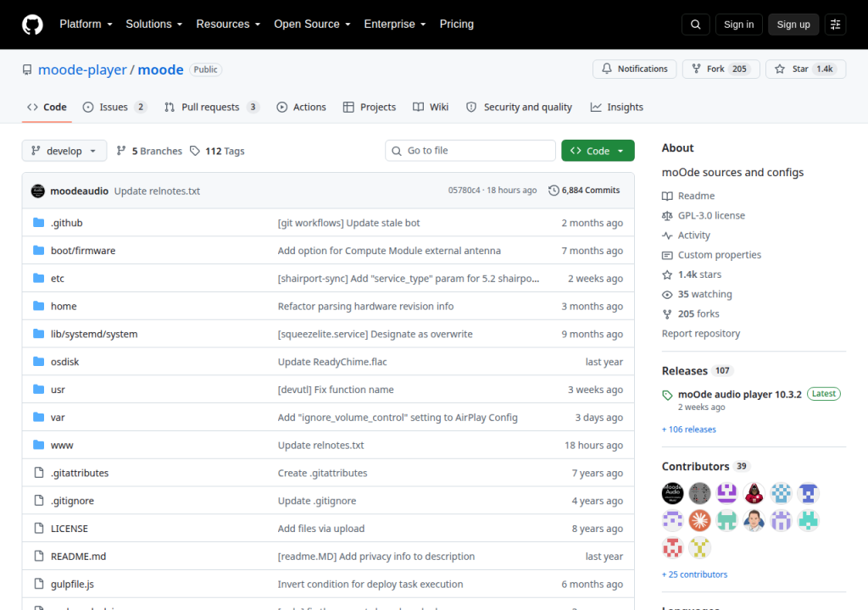Open the 05780c4 commit hash link
868x610 pixels.
pyautogui.click(x=464, y=191)
